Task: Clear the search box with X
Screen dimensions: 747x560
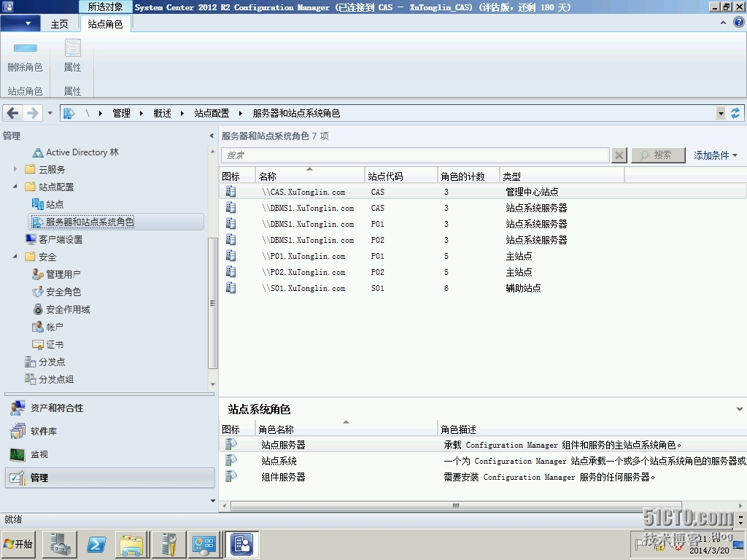Action: pos(619,155)
